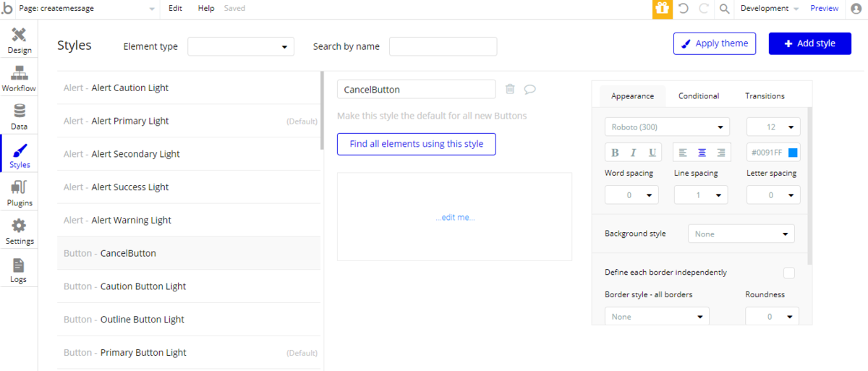Click the Add style button

pos(809,43)
